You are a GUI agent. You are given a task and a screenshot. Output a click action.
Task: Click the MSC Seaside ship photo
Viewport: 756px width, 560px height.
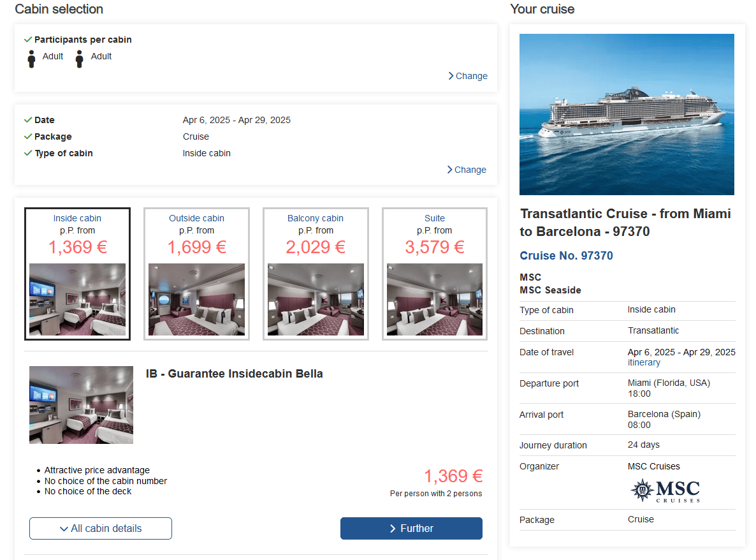[627, 114]
